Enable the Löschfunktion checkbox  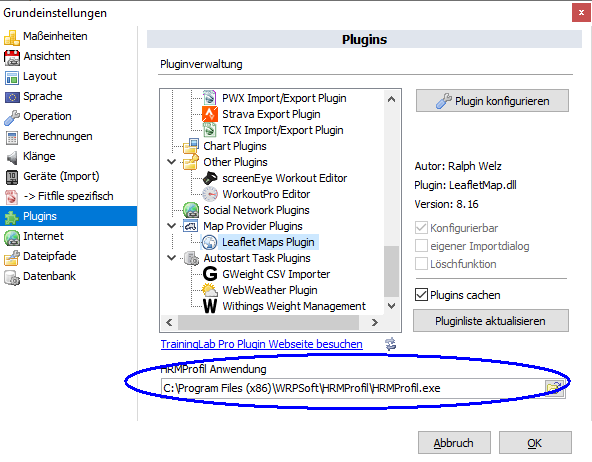(x=421, y=264)
